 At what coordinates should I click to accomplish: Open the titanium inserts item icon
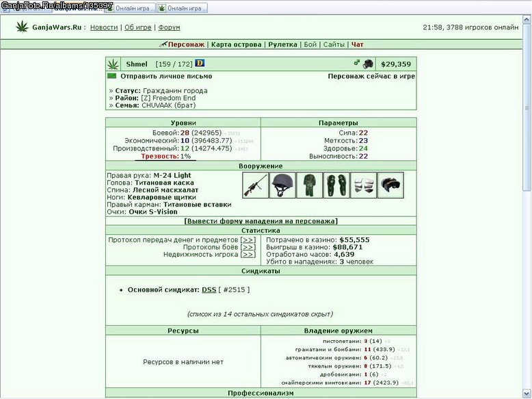pos(363,185)
